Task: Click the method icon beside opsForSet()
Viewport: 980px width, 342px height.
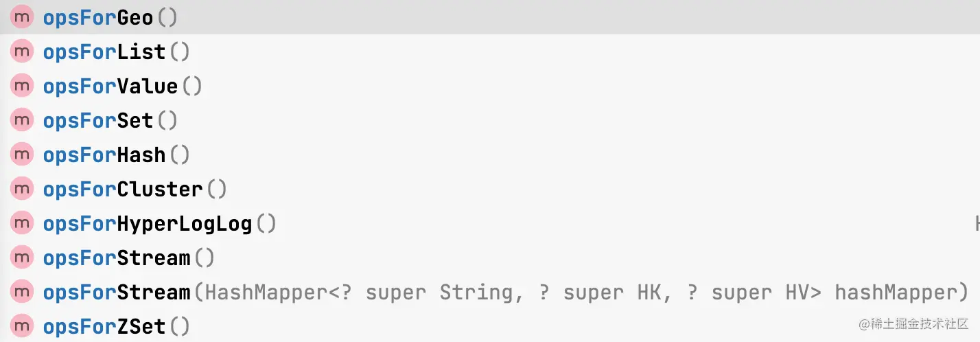Action: pos(22,120)
